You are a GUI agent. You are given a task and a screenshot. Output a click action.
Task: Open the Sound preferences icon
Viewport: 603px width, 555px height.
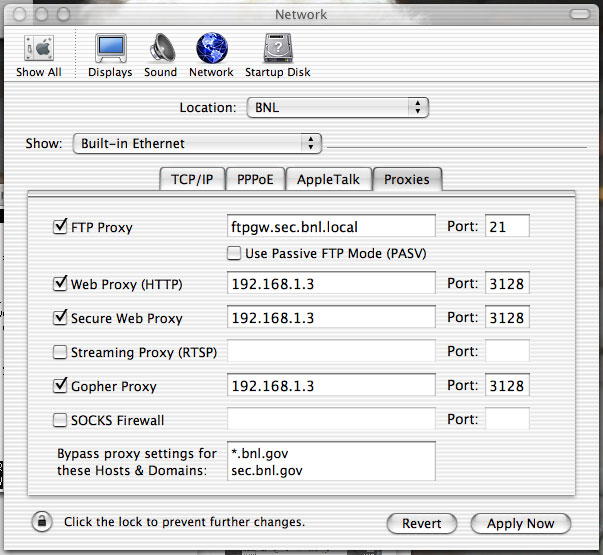tap(160, 49)
